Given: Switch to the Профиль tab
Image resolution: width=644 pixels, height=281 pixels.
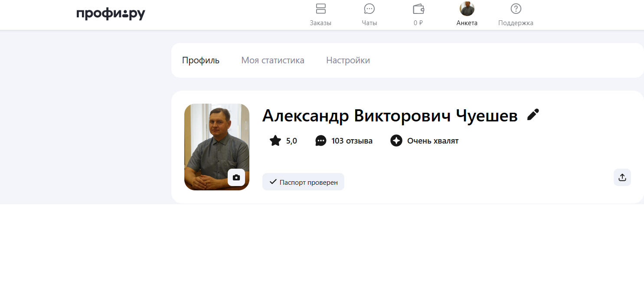Looking at the screenshot, I should click(x=201, y=60).
